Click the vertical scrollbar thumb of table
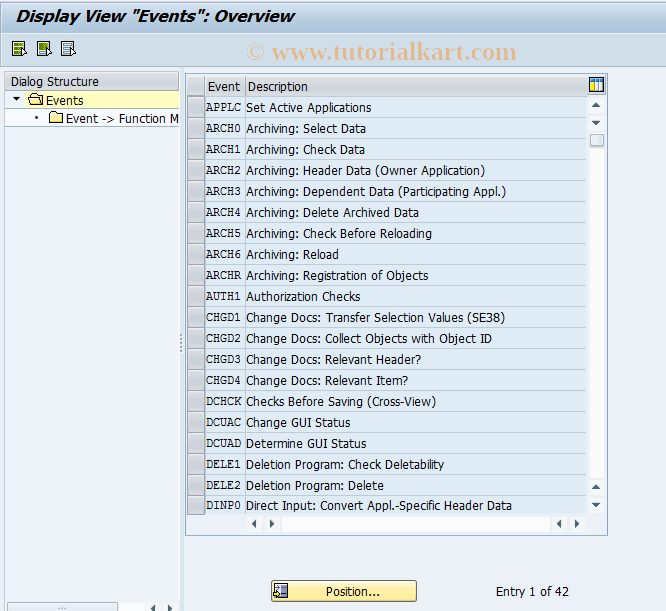The height and width of the screenshot is (611, 666). click(x=596, y=140)
